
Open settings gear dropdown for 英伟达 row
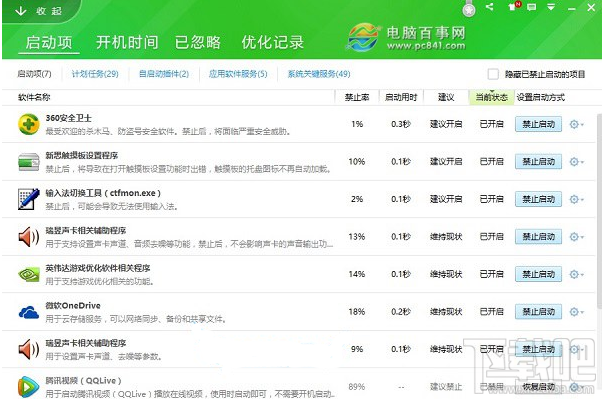(x=576, y=274)
